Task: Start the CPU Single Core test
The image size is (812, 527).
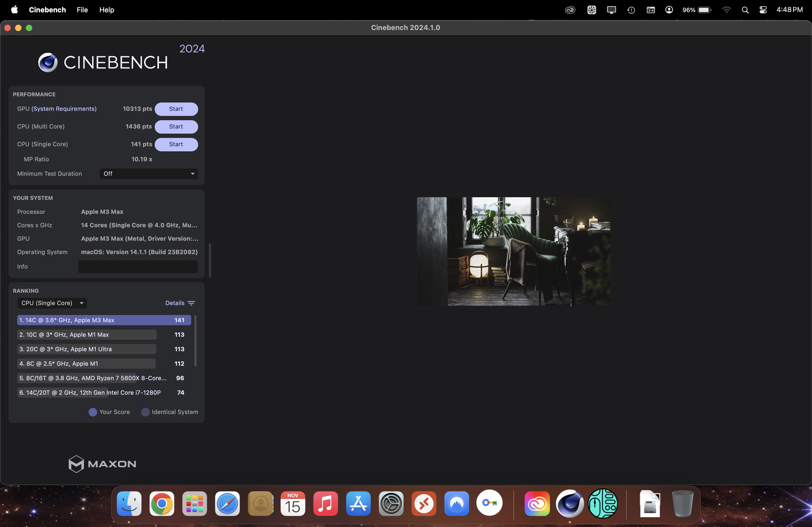Action: pyautogui.click(x=176, y=144)
